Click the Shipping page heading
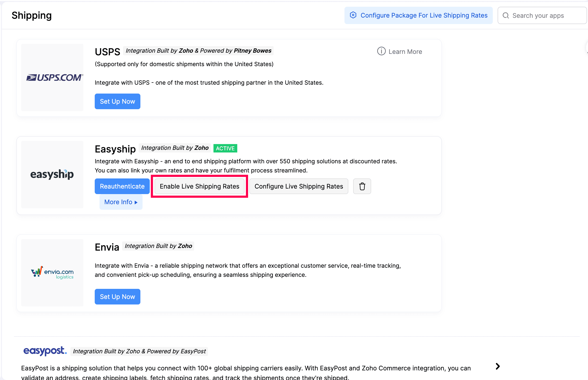The width and height of the screenshot is (588, 380). pos(31,15)
